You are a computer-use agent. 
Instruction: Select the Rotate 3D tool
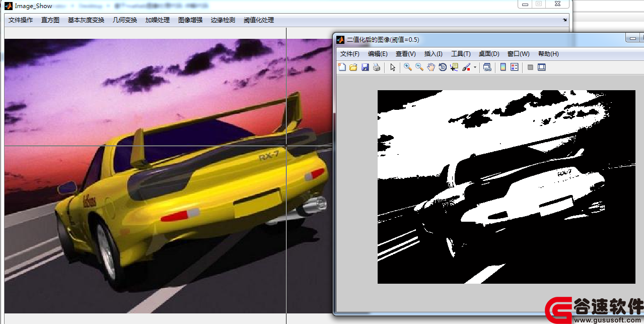443,67
